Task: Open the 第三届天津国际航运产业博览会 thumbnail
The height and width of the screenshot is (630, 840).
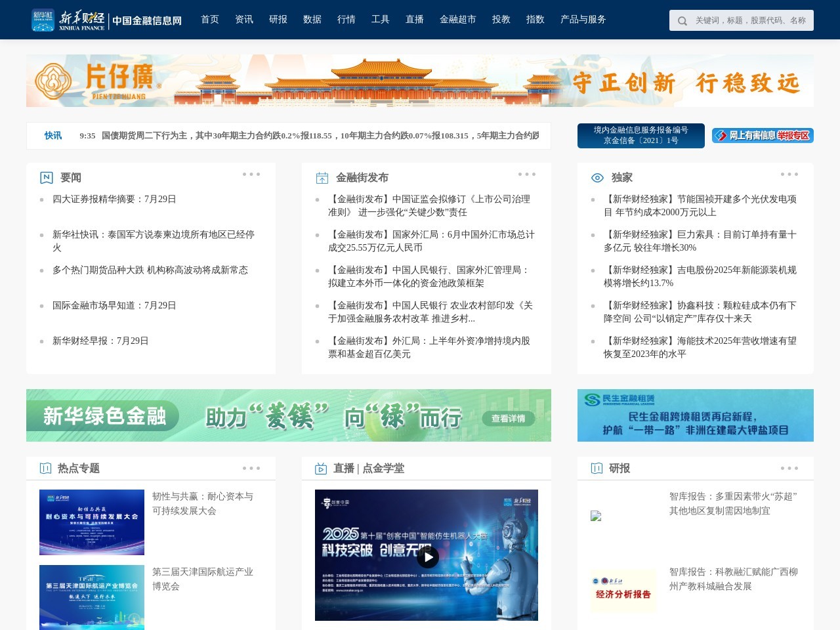Action: pyautogui.click(x=91, y=597)
